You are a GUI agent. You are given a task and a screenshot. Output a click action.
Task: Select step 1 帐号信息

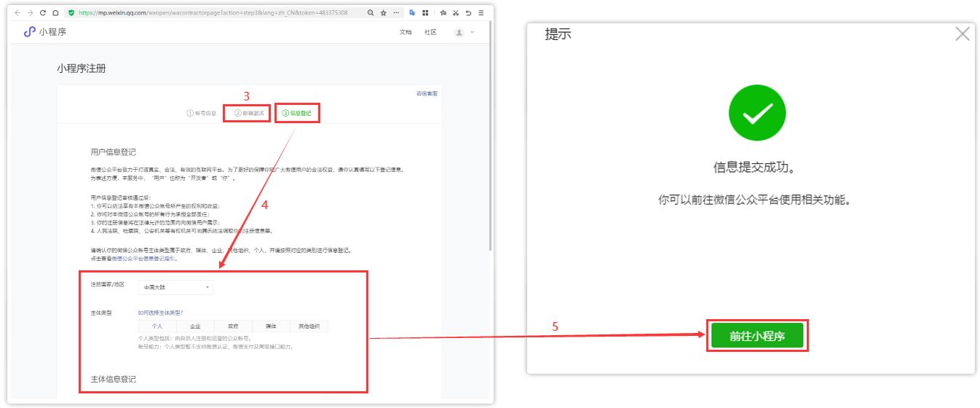point(202,113)
